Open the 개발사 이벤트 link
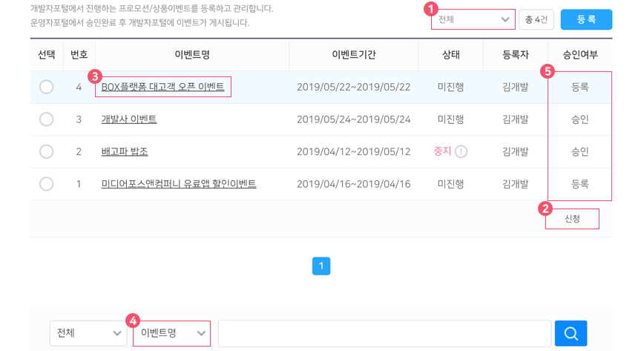 click(129, 119)
